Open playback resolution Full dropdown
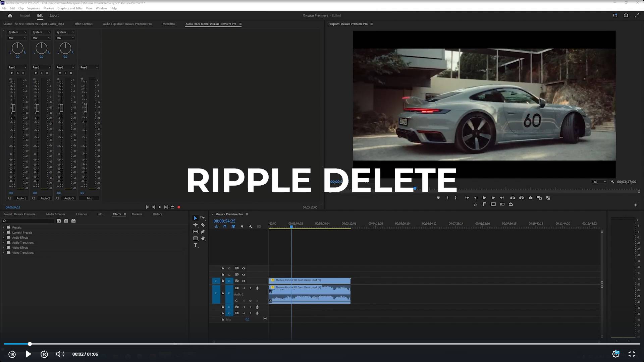 [x=599, y=182]
